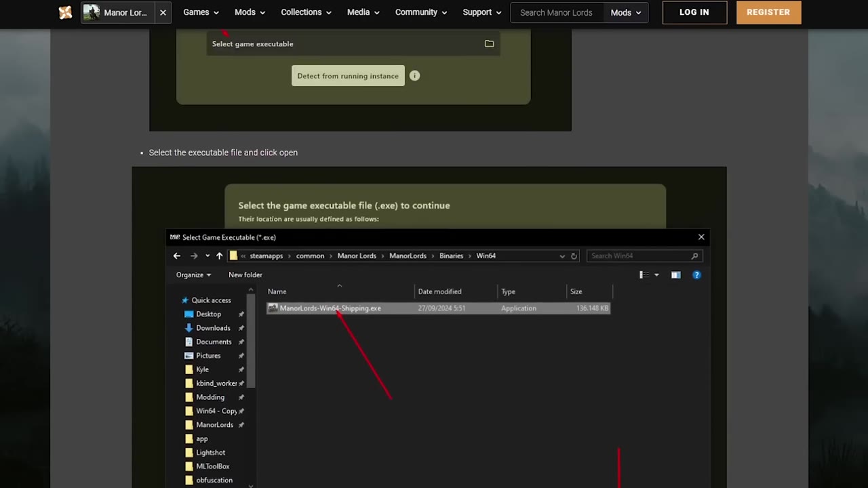The height and width of the screenshot is (488, 868).
Task: Toggle the preview pane icon
Action: 675,274
